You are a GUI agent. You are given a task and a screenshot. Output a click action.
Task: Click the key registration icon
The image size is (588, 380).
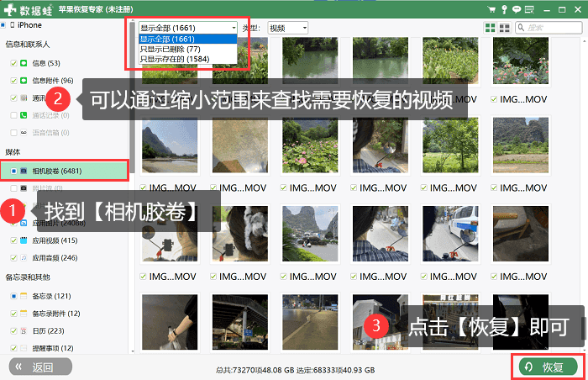click(x=504, y=9)
